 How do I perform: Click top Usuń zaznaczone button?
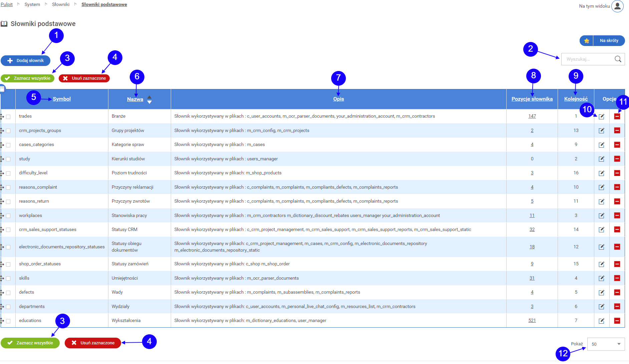(x=84, y=78)
